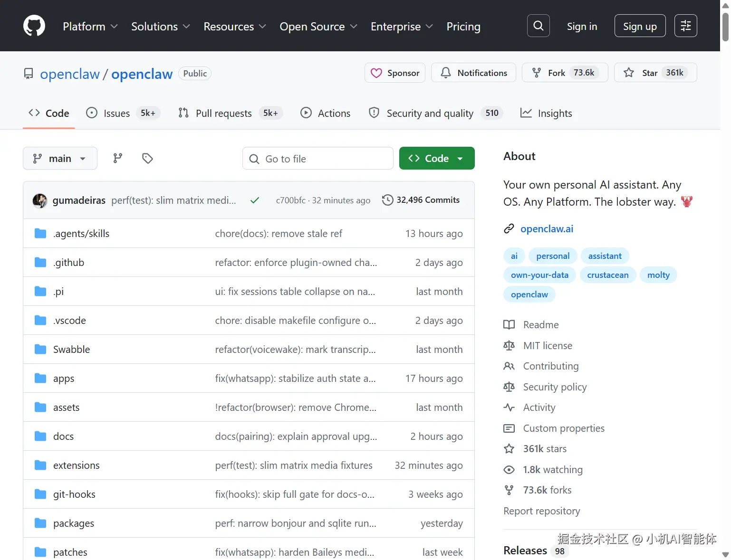This screenshot has width=731, height=560.
Task: Click gumadeiras avatar image
Action: point(40,200)
